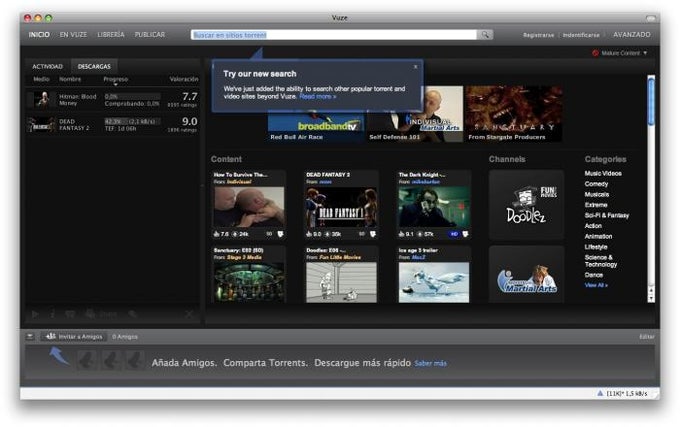This screenshot has height=427, width=680.
Task: Open the How To Survive video thumbnail
Action: (249, 207)
